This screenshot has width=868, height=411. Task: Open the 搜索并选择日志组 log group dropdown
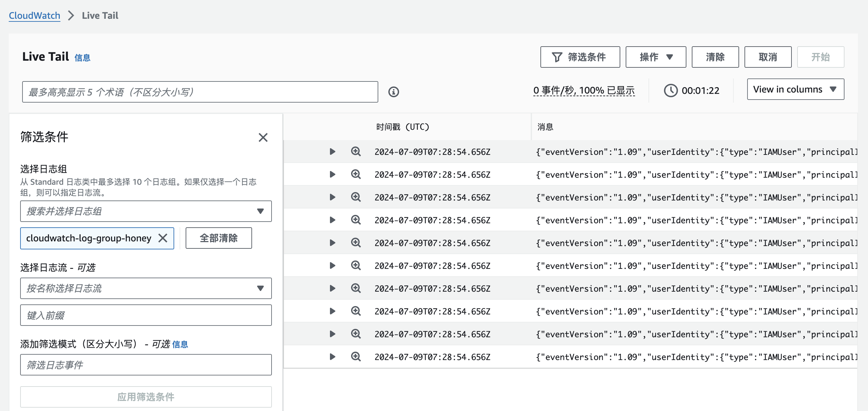(x=146, y=212)
